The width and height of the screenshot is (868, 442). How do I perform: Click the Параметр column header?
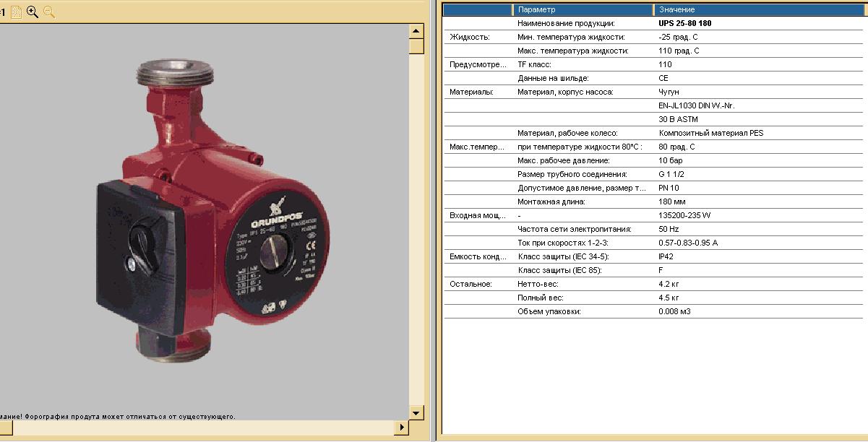(x=583, y=9)
